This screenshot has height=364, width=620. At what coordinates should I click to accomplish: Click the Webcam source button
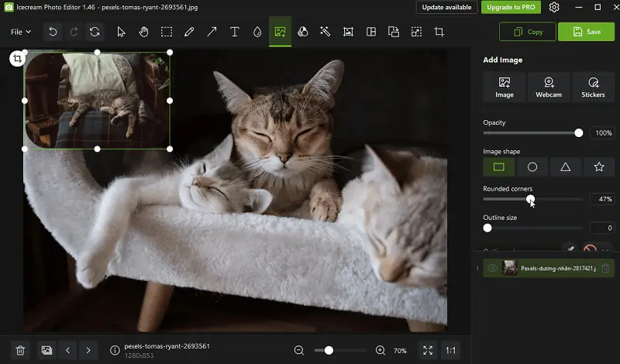549,88
